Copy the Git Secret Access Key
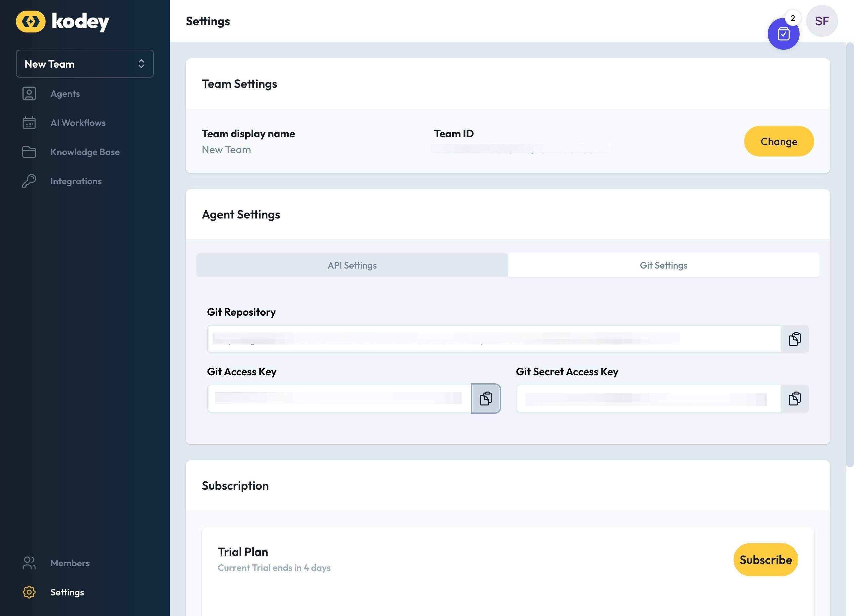854x616 pixels. click(795, 399)
